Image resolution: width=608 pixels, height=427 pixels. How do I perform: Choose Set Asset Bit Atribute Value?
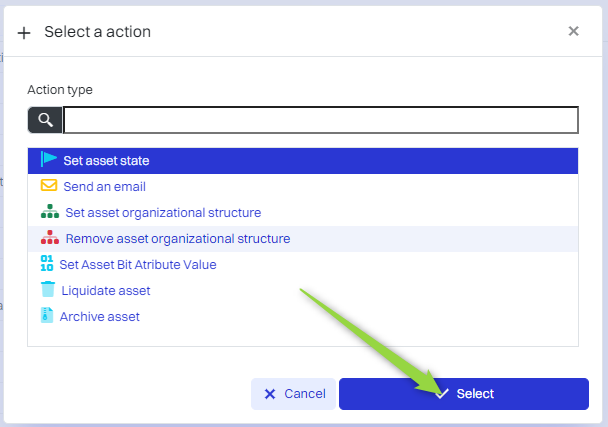tap(138, 264)
